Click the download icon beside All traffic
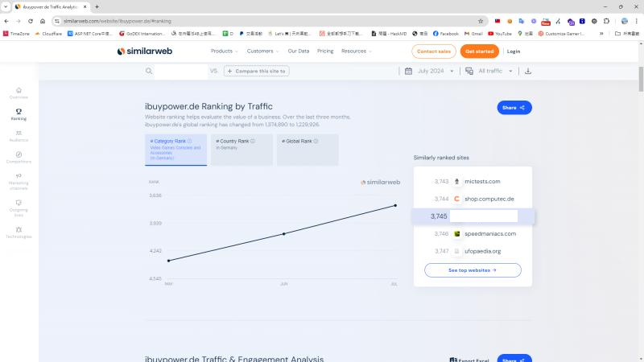This screenshot has width=644, height=362. pyautogui.click(x=528, y=71)
